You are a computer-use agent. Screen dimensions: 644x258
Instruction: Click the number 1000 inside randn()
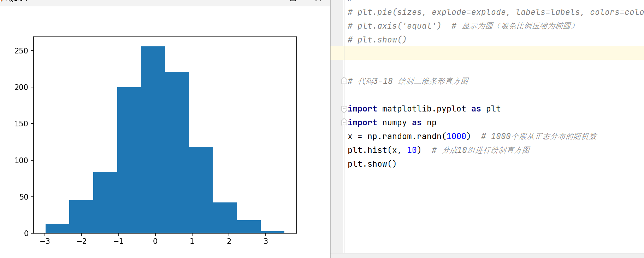[x=456, y=136]
